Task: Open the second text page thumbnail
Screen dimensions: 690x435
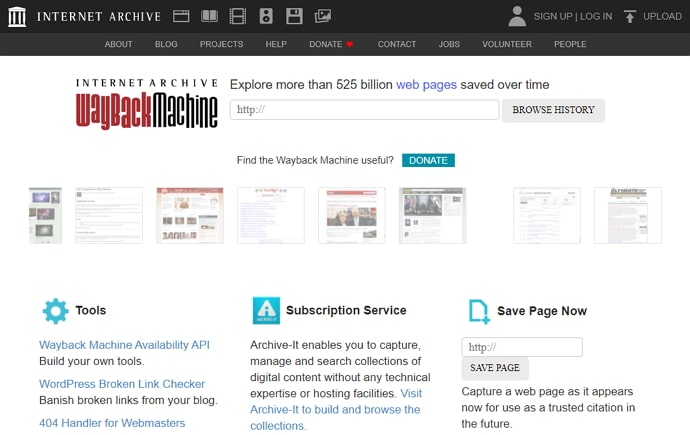Action: click(x=109, y=216)
